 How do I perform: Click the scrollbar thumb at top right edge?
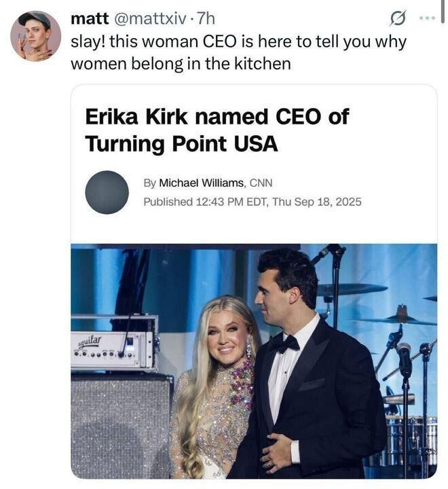(x=443, y=12)
